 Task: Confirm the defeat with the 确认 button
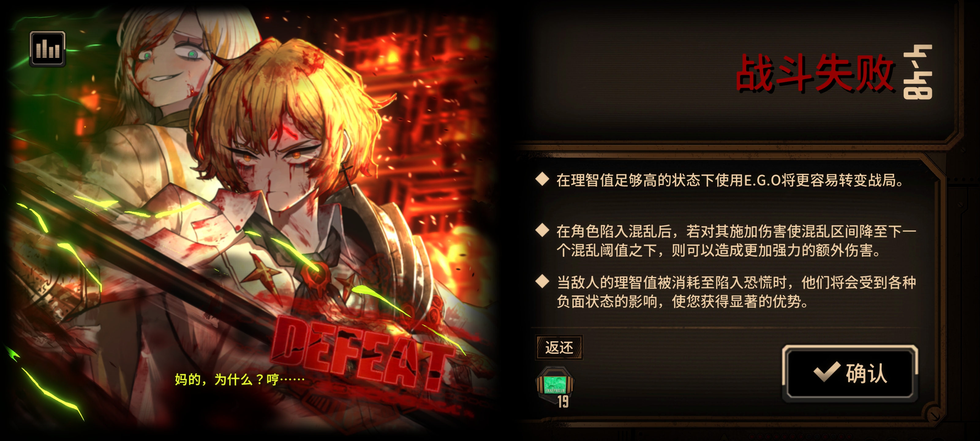[850, 373]
